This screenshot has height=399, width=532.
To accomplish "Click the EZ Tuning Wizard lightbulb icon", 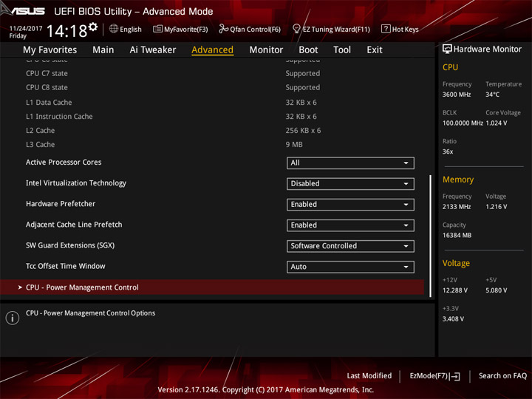I will (296, 29).
